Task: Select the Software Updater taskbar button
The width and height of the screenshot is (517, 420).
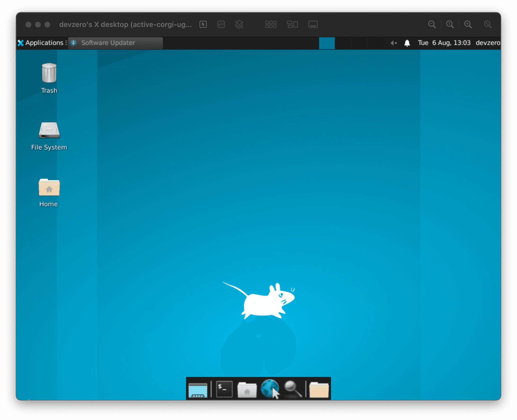Action: pyautogui.click(x=115, y=43)
